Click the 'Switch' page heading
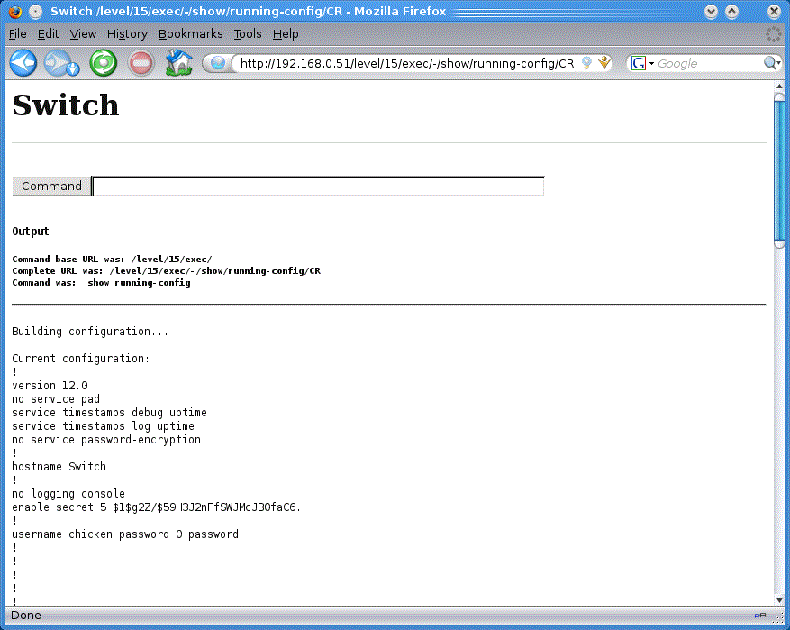The width and height of the screenshot is (790, 630). [65, 105]
